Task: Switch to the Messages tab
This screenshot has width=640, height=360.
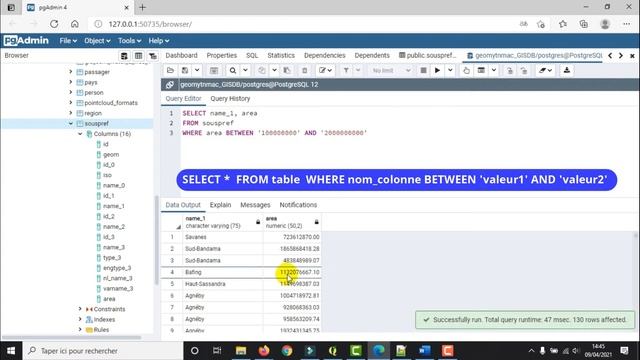Action: point(255,205)
